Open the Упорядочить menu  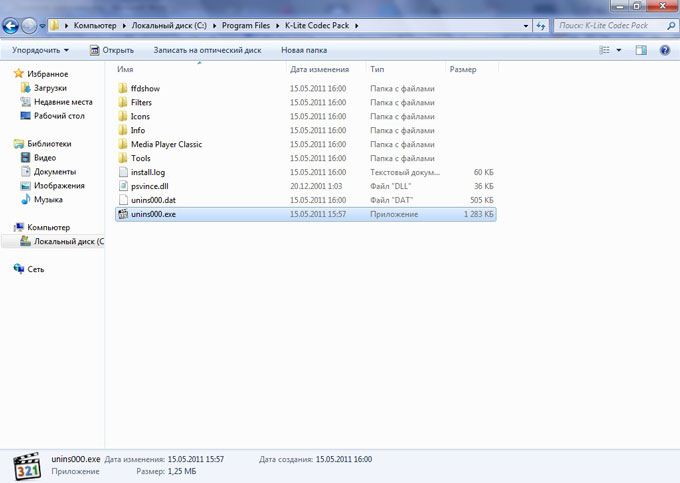pyautogui.click(x=40, y=50)
